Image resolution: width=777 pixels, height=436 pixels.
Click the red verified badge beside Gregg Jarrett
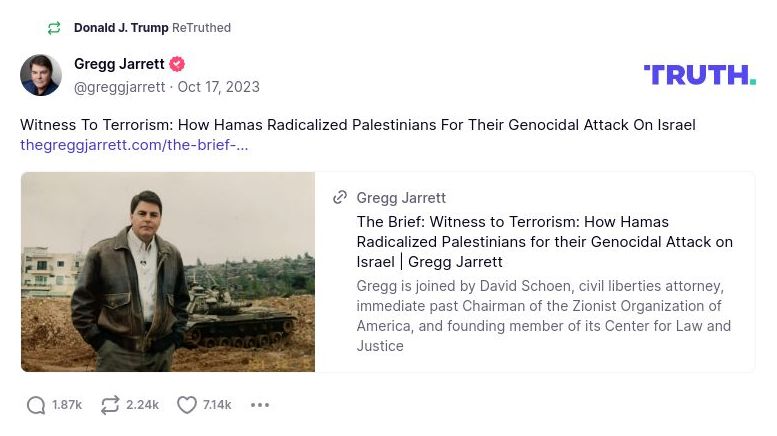click(177, 65)
